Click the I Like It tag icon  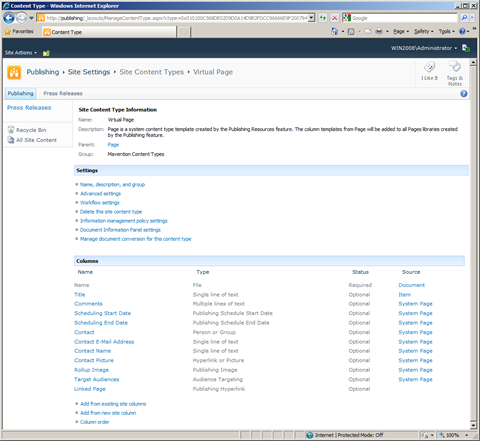[x=429, y=67]
